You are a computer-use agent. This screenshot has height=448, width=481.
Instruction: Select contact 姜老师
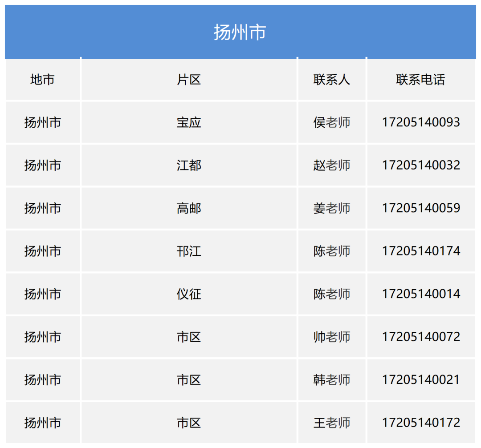332,208
